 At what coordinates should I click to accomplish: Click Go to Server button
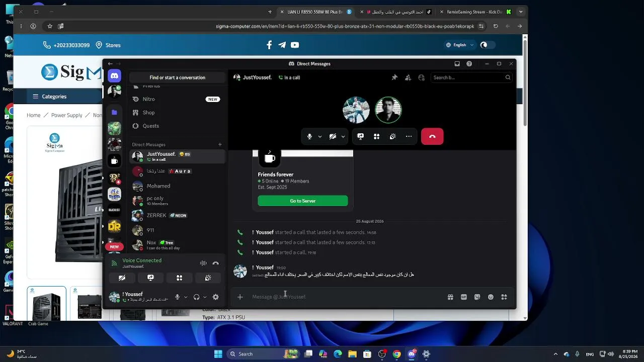click(x=302, y=201)
